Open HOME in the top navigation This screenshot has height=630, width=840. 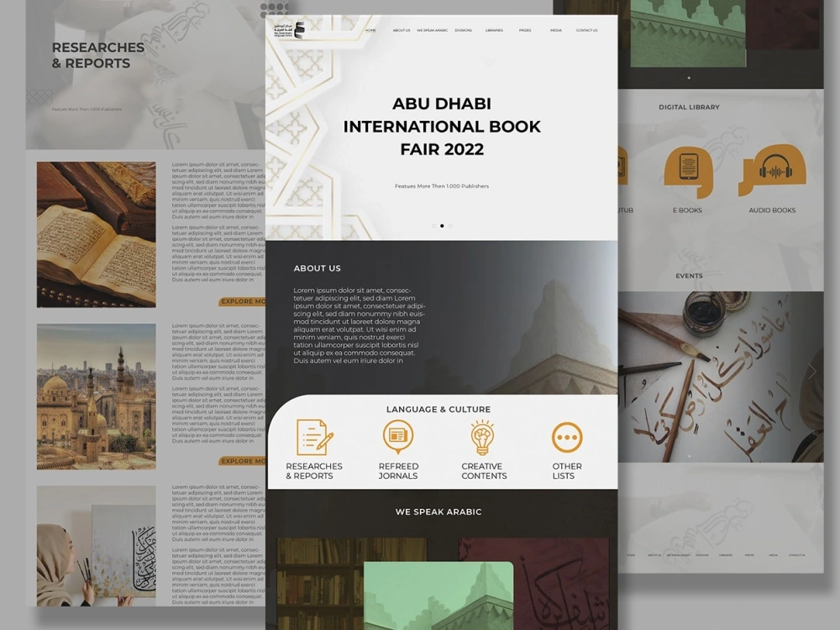370,30
